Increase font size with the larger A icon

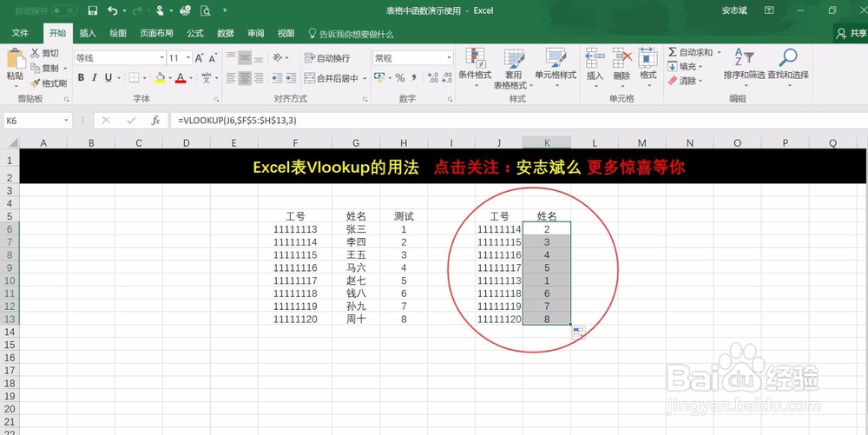(200, 57)
